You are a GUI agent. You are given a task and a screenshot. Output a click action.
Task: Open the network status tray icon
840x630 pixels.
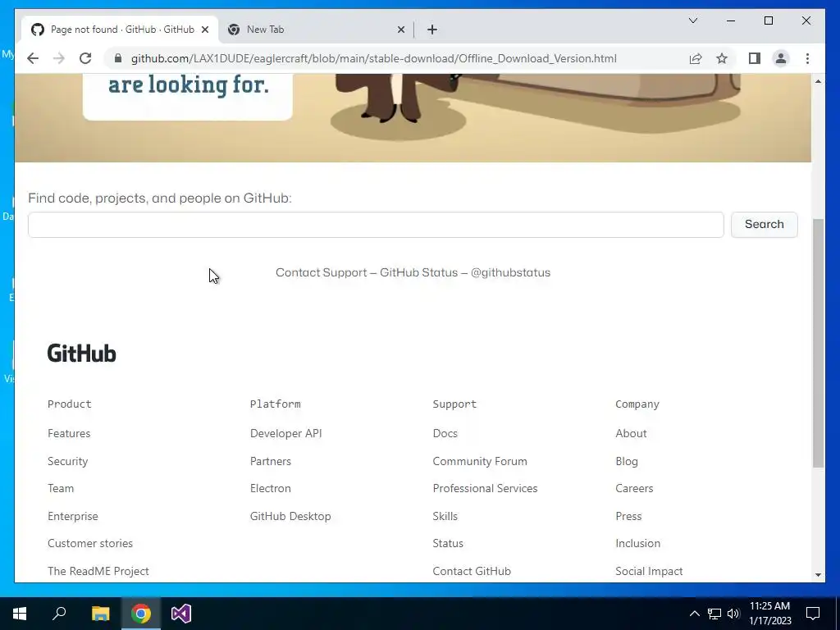[x=714, y=614]
